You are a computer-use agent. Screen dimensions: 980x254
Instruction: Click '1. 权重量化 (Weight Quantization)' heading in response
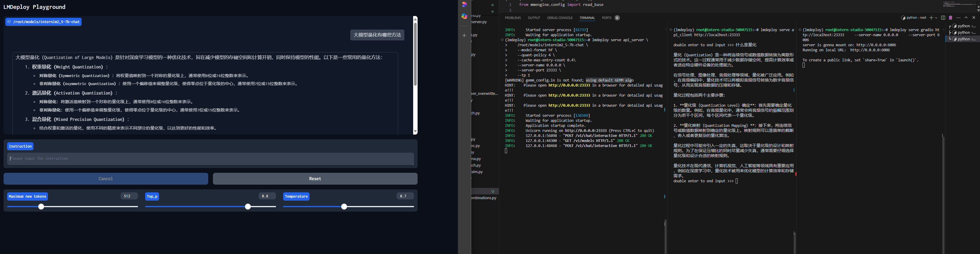pos(67,67)
